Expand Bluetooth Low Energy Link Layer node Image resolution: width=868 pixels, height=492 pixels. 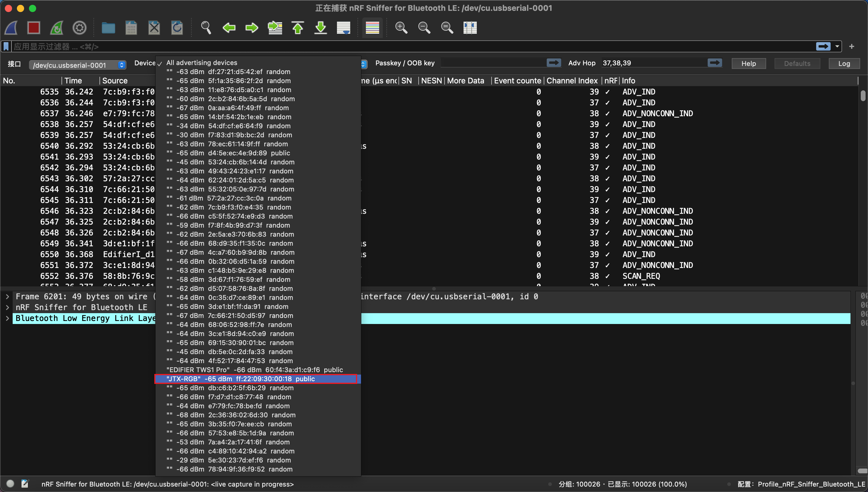coord(7,318)
